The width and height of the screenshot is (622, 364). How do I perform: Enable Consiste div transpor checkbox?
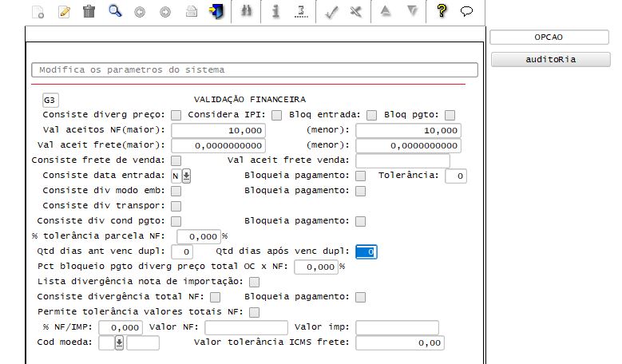point(176,206)
